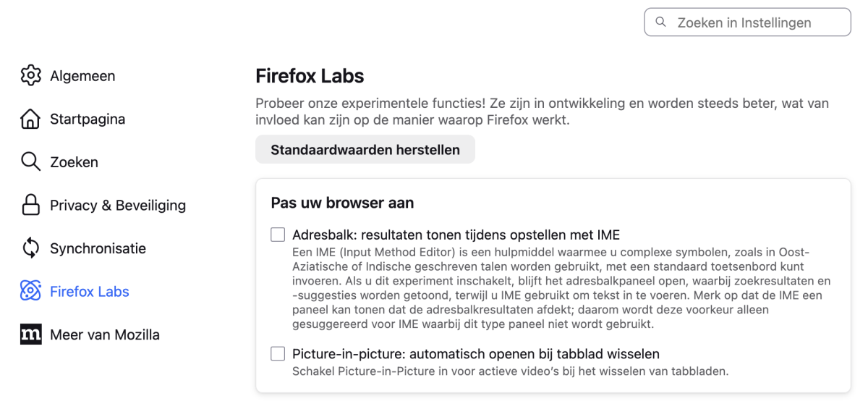Click the Mozilla 'm' logo icon
Viewport: 868px width, 417px height.
coord(30,334)
